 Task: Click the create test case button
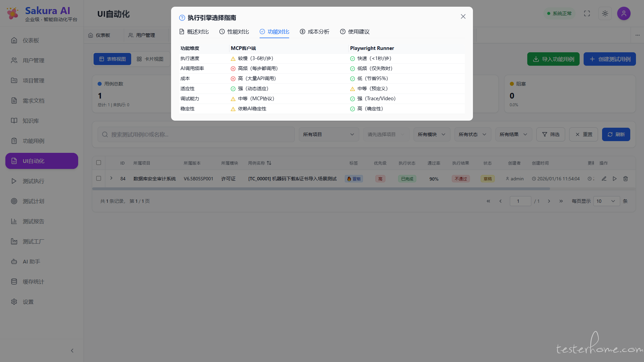point(609,59)
